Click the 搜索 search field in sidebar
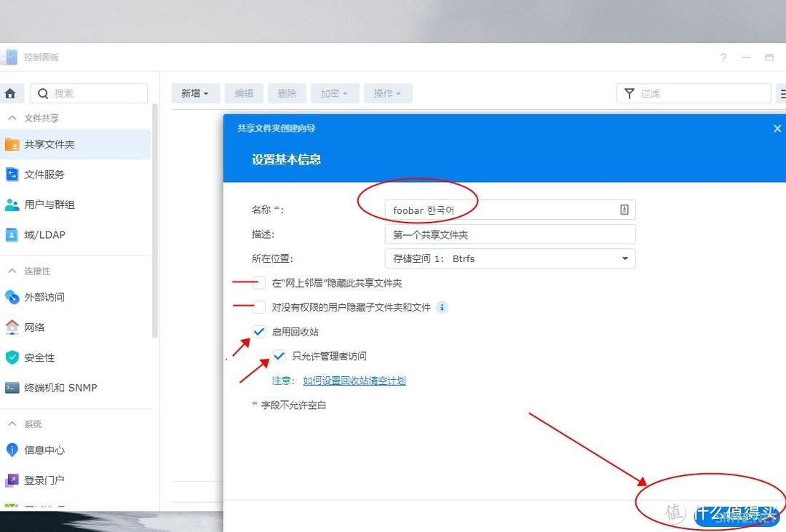Image resolution: width=786 pixels, height=532 pixels. 90,93
